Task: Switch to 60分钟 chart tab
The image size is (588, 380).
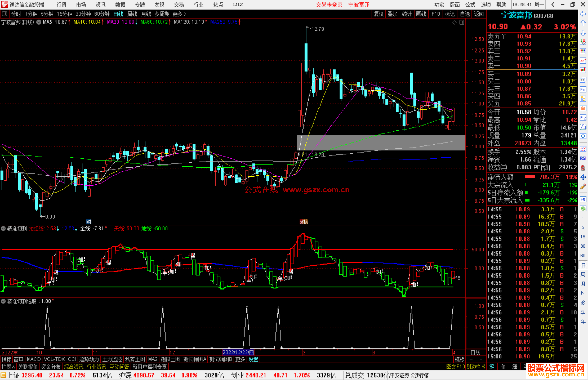Action: coord(102,14)
